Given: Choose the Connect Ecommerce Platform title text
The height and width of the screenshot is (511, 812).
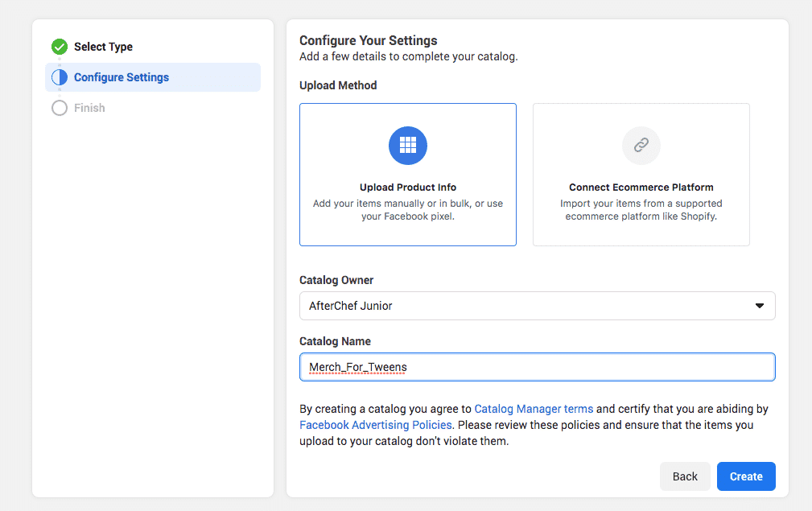Looking at the screenshot, I should coord(641,188).
